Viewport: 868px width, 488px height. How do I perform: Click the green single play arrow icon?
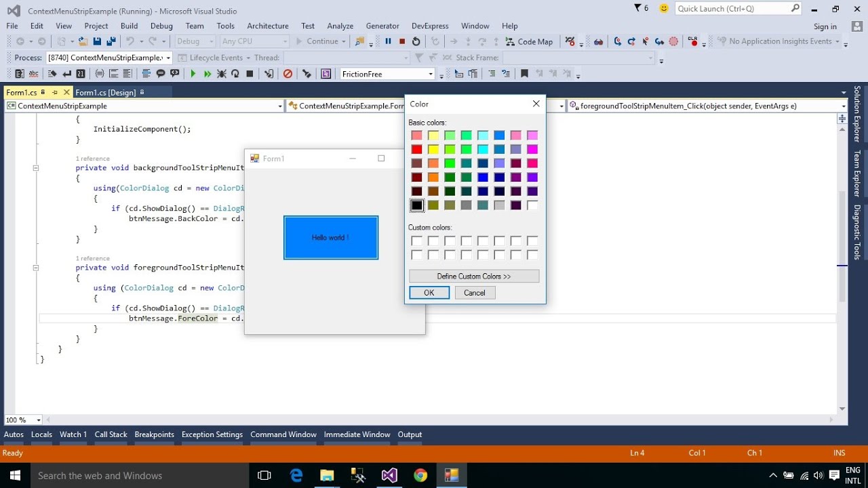(x=193, y=74)
